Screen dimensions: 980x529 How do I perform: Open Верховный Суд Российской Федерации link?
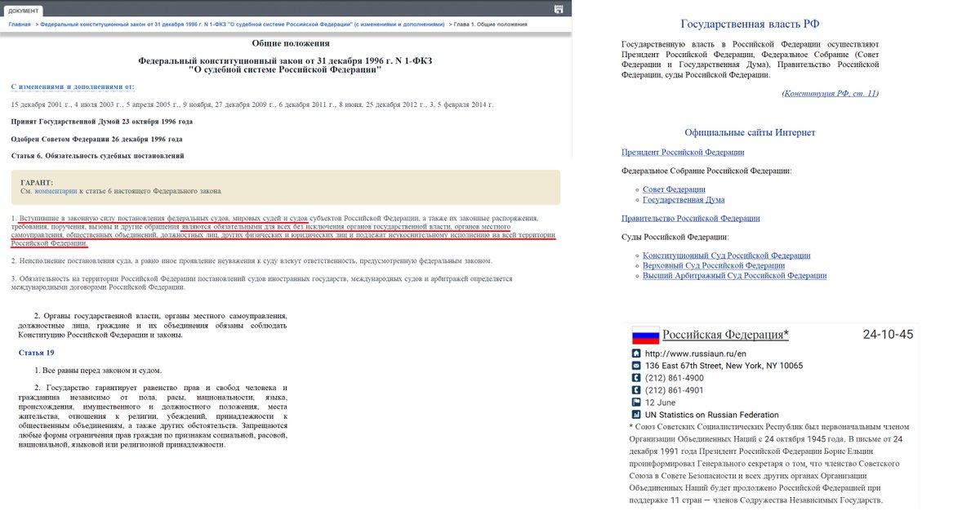pyautogui.click(x=714, y=266)
